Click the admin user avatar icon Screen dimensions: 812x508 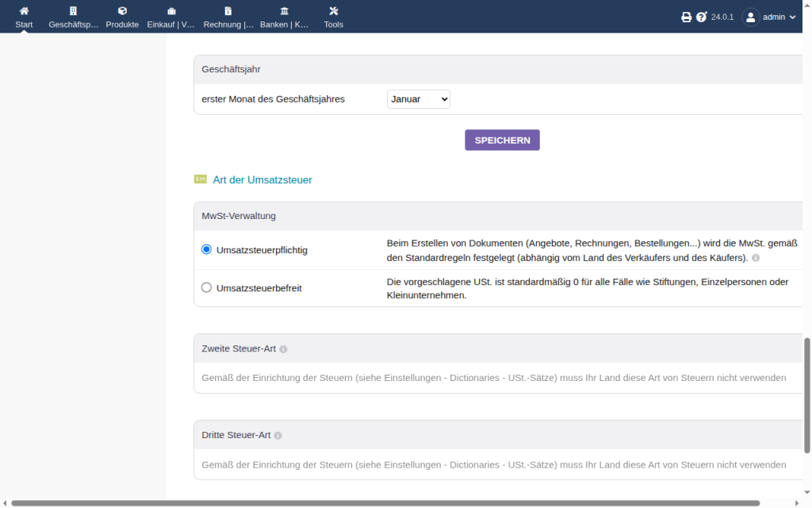click(x=750, y=17)
